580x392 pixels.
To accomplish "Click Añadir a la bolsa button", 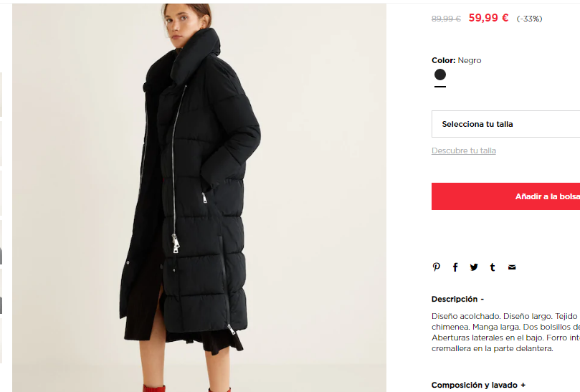I will coord(505,196).
